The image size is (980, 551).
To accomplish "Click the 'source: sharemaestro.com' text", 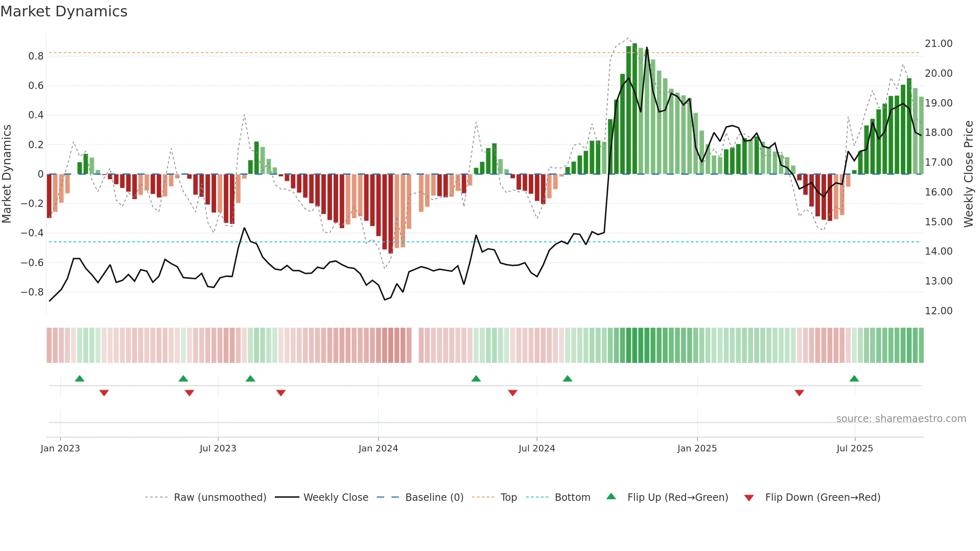I will pyautogui.click(x=901, y=419).
